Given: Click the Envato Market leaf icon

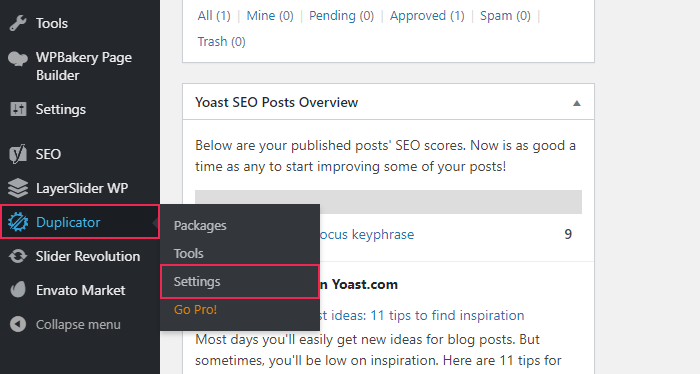Looking at the screenshot, I should (x=18, y=290).
